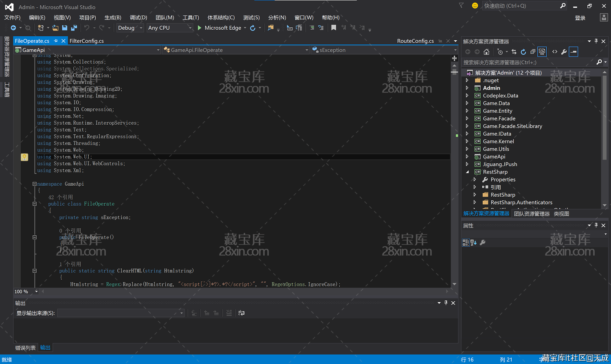Screen dimensions: 611x364
Task: Click the Open File folder icon
Action: 55,28
